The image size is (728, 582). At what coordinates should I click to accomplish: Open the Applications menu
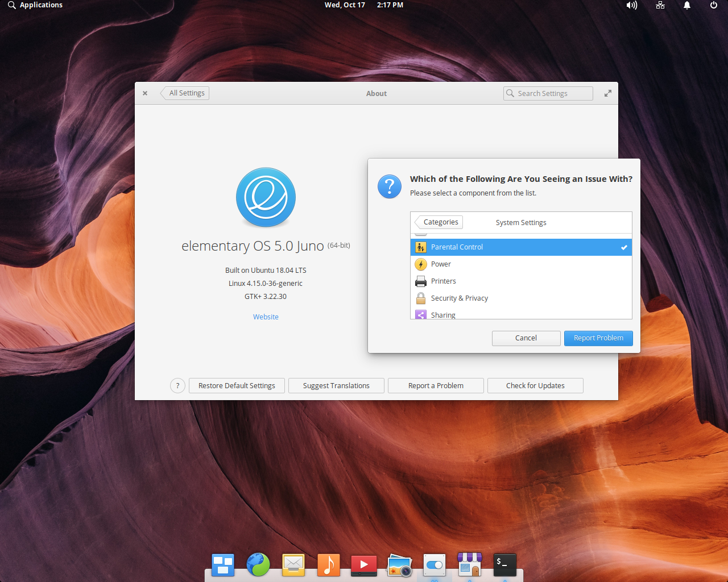pos(34,5)
